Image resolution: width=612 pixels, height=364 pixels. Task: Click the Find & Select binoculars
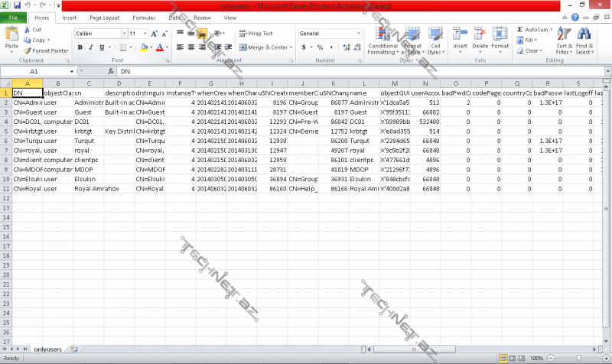[x=584, y=38]
